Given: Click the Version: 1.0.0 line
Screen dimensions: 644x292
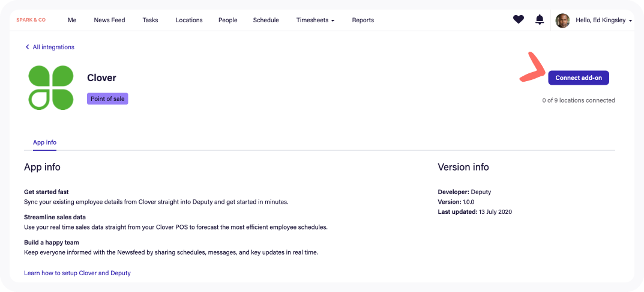Looking at the screenshot, I should pos(456,202).
